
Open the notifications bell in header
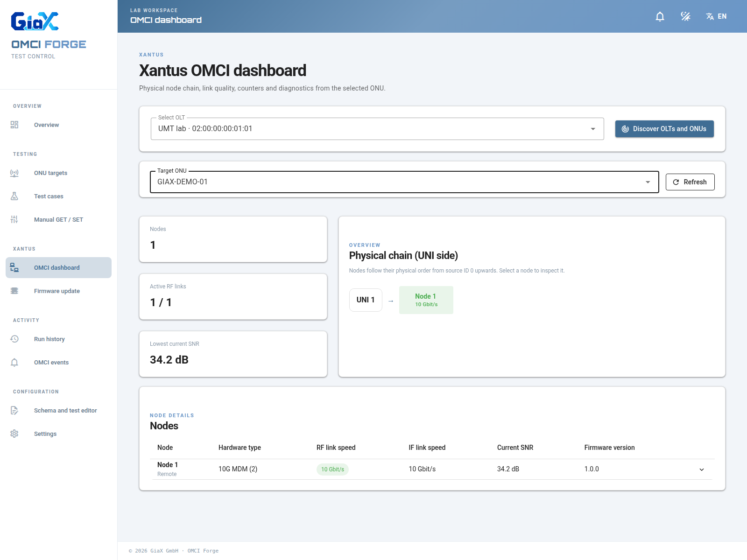click(660, 17)
